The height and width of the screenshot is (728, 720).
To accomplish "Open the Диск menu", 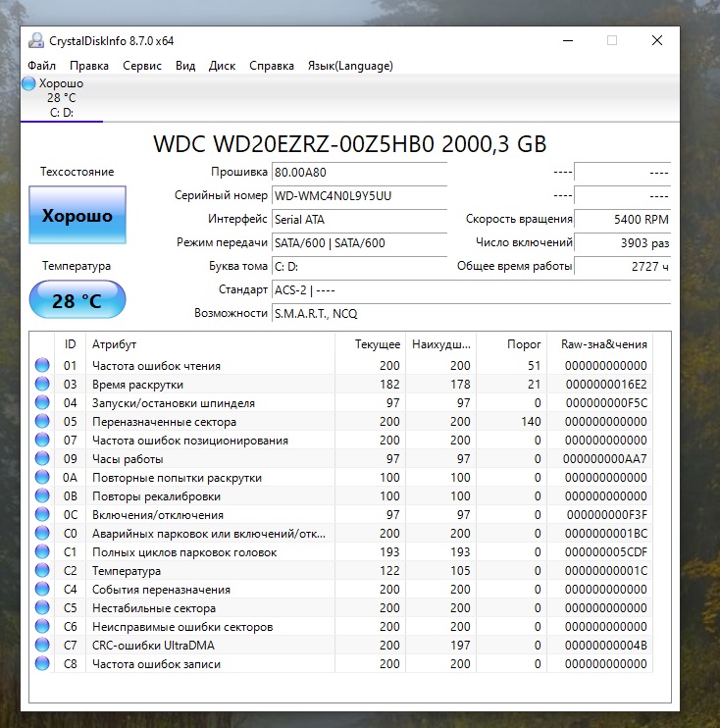I will point(222,66).
